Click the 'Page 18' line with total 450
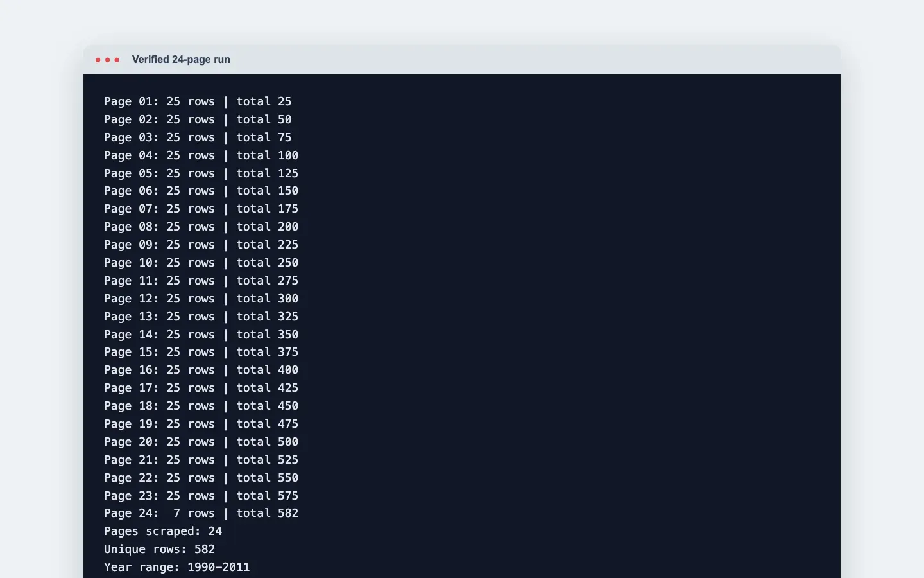The width and height of the screenshot is (924, 578). point(201,406)
